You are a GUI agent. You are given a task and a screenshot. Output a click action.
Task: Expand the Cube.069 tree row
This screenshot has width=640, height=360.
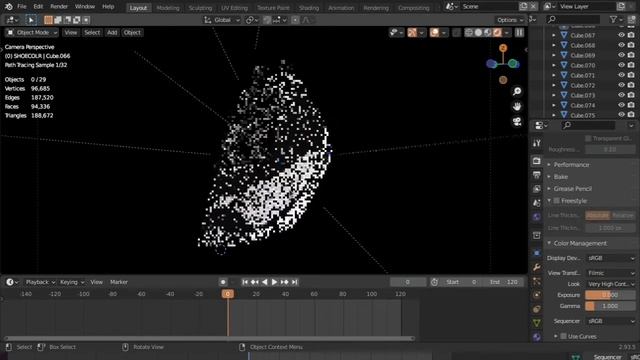(554, 55)
